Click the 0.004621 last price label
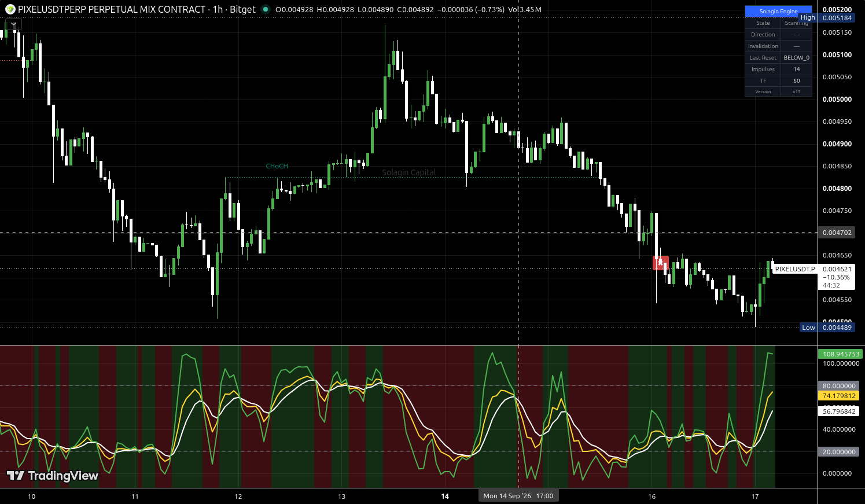Viewport: 865px width, 504px height. pos(837,269)
